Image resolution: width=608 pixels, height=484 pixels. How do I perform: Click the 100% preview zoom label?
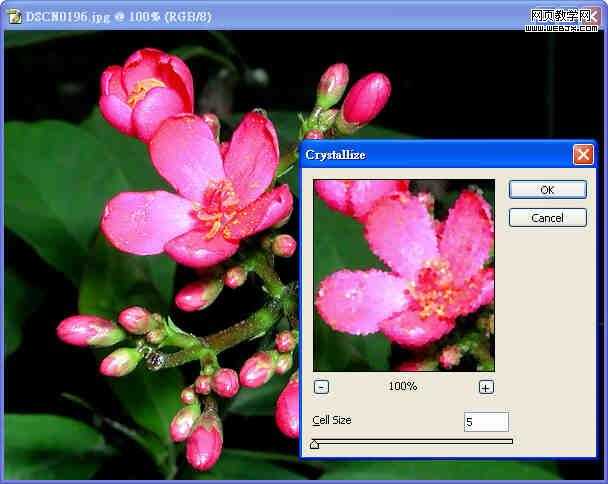click(x=403, y=387)
